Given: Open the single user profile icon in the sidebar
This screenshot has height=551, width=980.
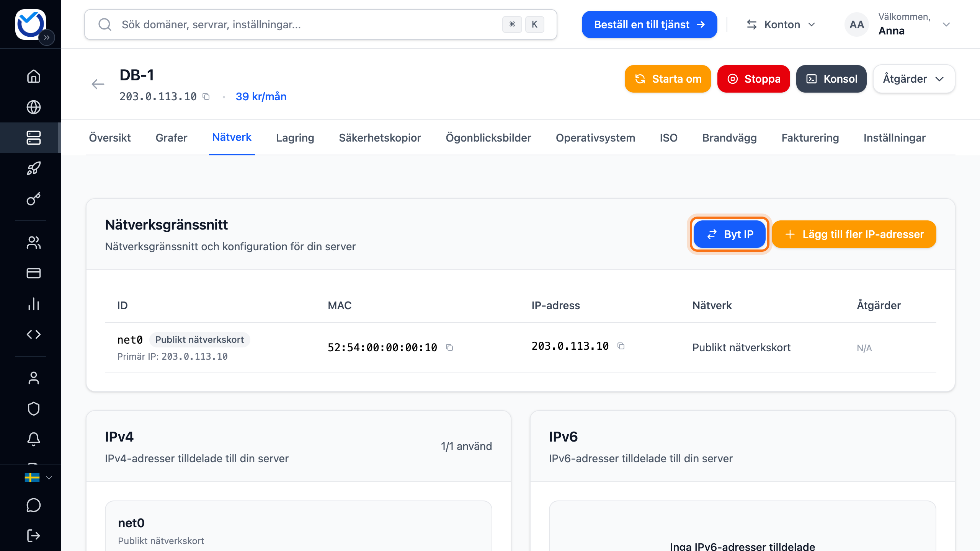Looking at the screenshot, I should (34, 378).
